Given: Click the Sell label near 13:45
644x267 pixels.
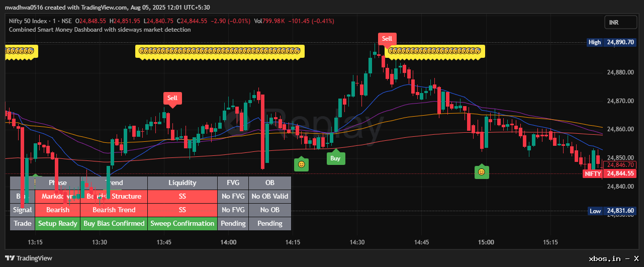Looking at the screenshot, I should pyautogui.click(x=172, y=98).
